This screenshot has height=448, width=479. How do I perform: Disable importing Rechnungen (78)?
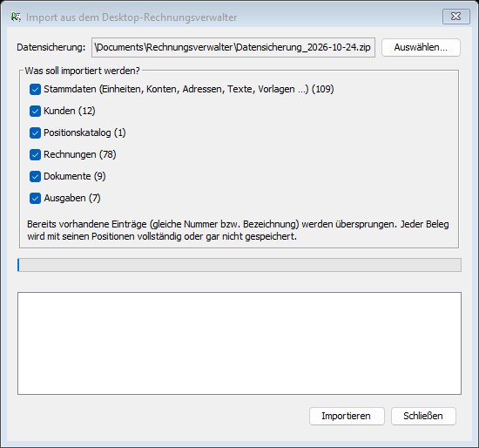coord(35,155)
